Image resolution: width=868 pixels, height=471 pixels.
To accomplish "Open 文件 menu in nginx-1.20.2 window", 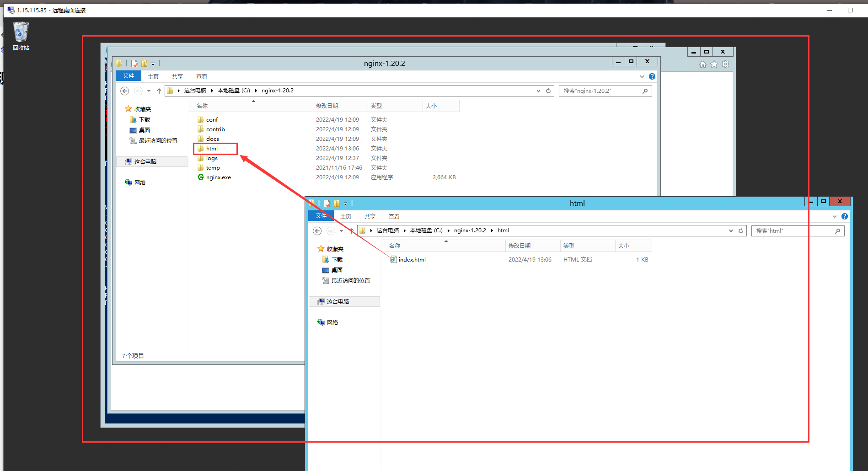I will tap(129, 76).
